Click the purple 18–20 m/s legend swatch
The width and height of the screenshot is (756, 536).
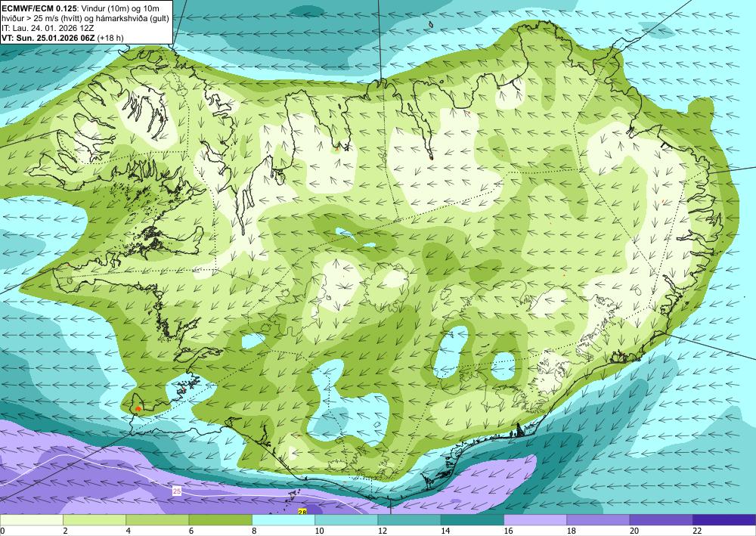pos(598,520)
